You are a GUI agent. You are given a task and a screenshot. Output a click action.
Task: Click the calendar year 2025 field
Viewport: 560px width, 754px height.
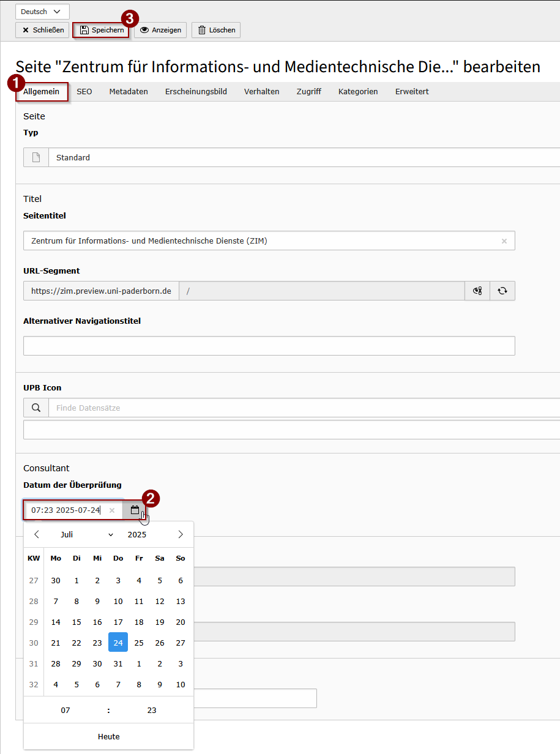point(137,534)
